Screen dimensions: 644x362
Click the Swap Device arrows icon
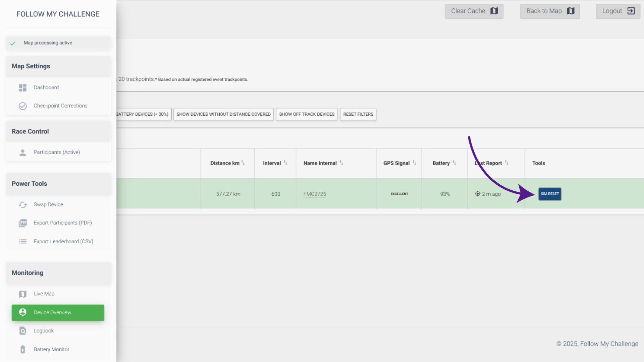pos(22,205)
